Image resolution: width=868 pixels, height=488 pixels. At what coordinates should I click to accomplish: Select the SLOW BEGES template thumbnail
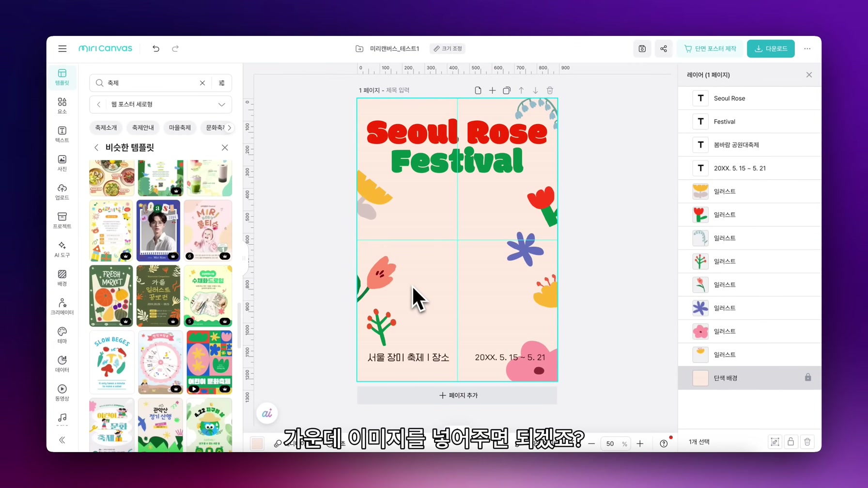[x=112, y=362]
